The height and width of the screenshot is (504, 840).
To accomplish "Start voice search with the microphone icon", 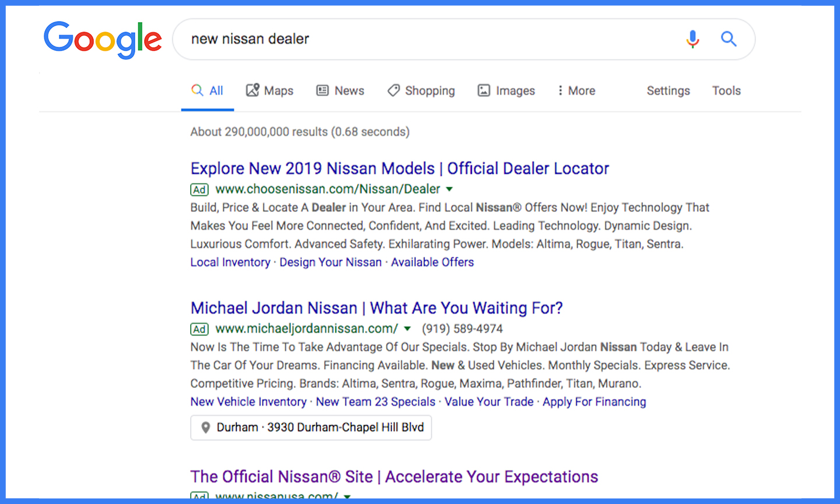I will 692,39.
